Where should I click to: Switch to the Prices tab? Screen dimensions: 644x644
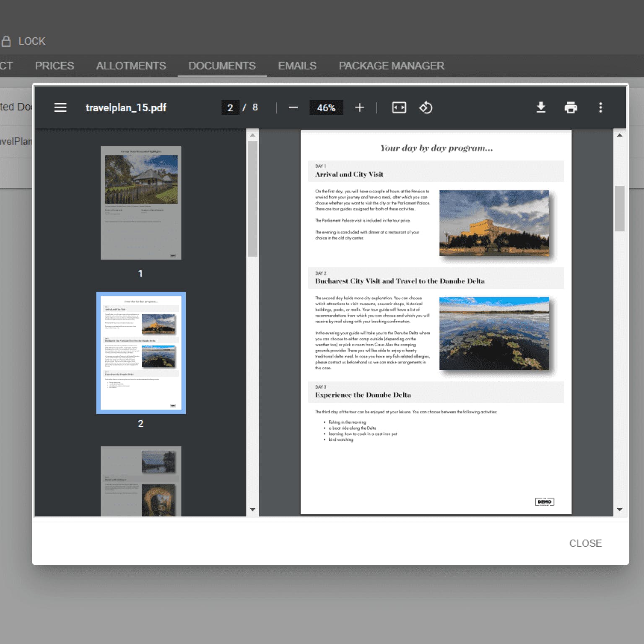coord(55,66)
